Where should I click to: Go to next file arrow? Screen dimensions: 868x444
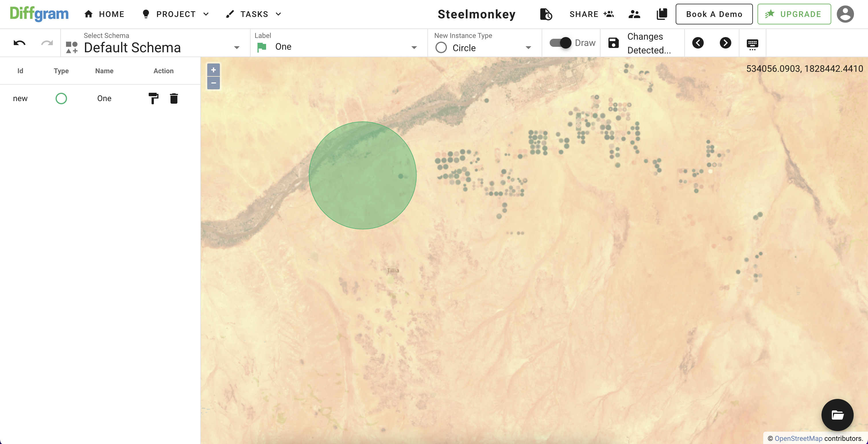point(725,43)
